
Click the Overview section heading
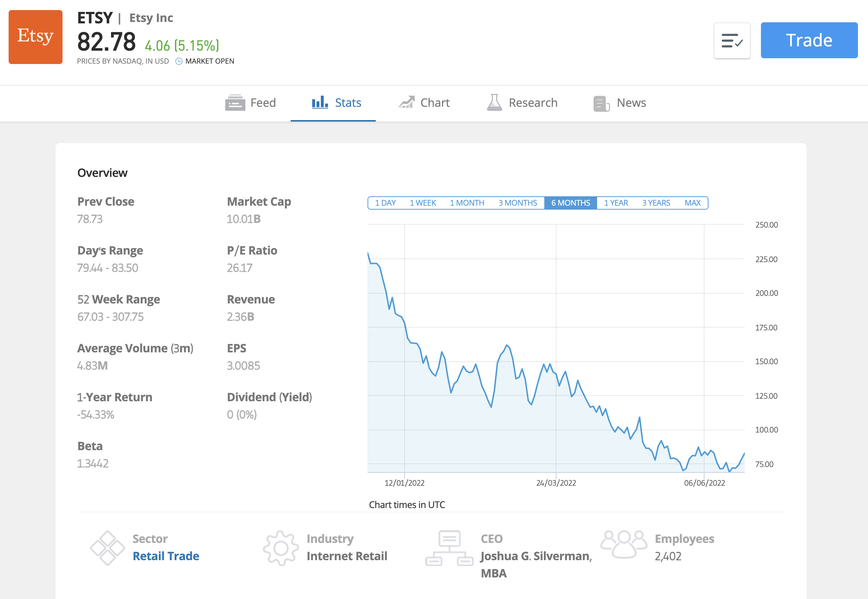(102, 173)
